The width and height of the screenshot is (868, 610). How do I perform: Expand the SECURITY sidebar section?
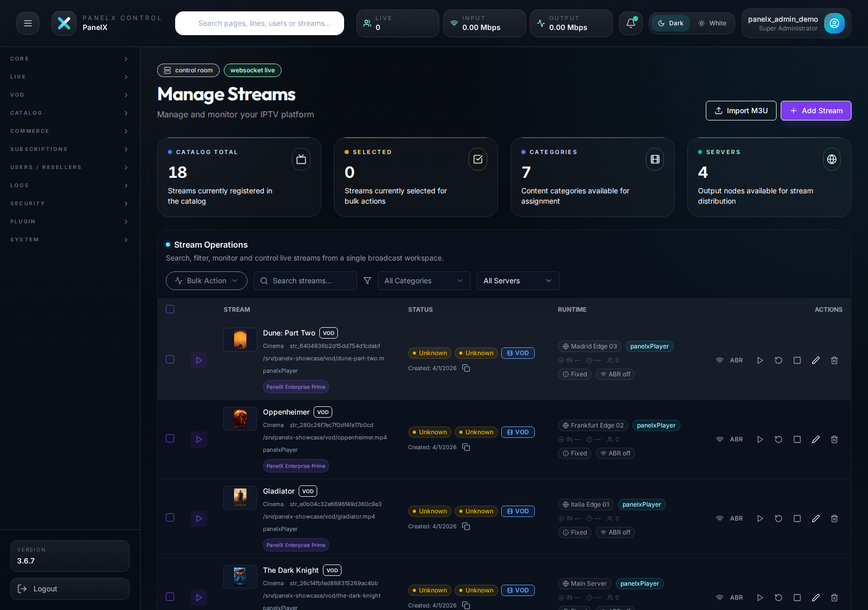(x=70, y=203)
